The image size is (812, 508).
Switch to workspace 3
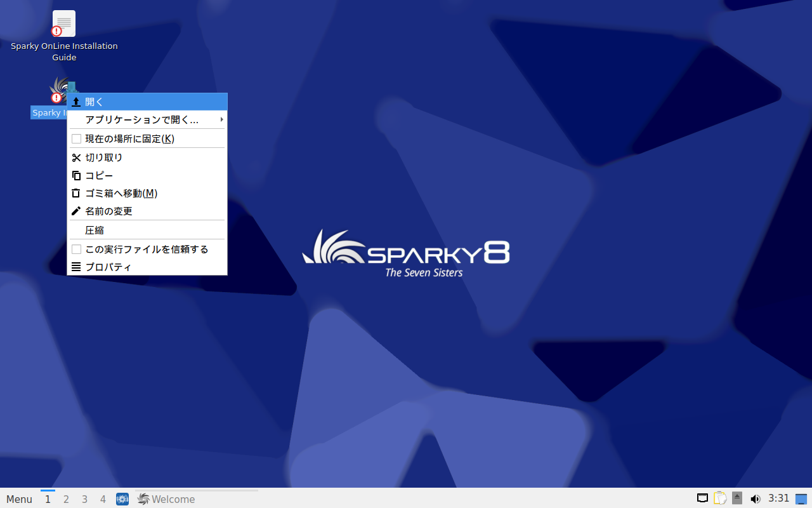tap(84, 499)
